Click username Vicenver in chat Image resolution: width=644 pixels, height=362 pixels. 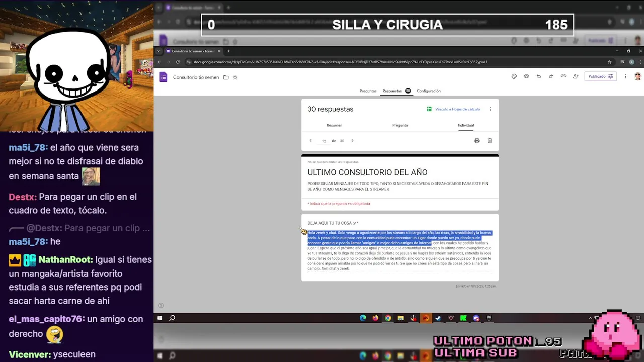[30, 354]
